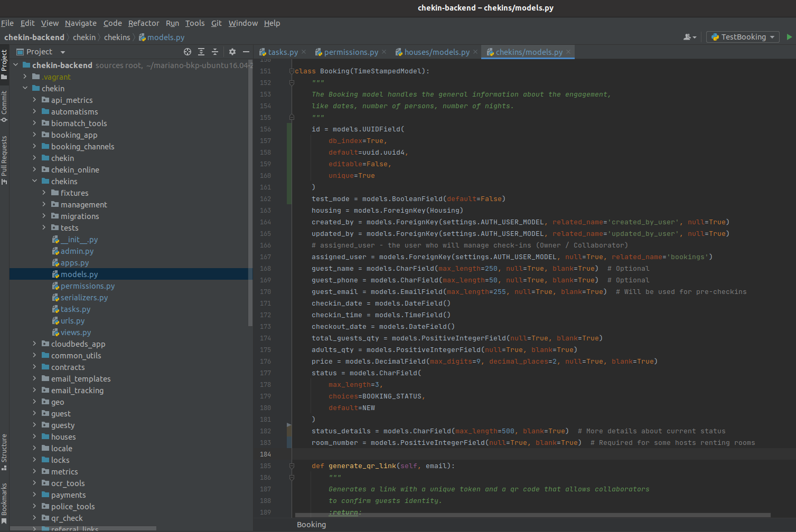Image resolution: width=796 pixels, height=532 pixels.
Task: Click the chekins breadcrumb in navigation bar
Action: click(x=117, y=37)
